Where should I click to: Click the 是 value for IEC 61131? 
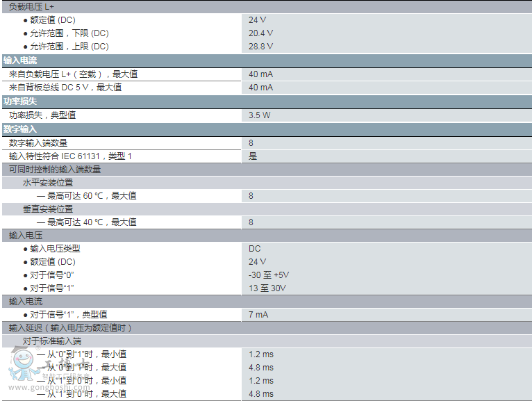pyautogui.click(x=253, y=156)
